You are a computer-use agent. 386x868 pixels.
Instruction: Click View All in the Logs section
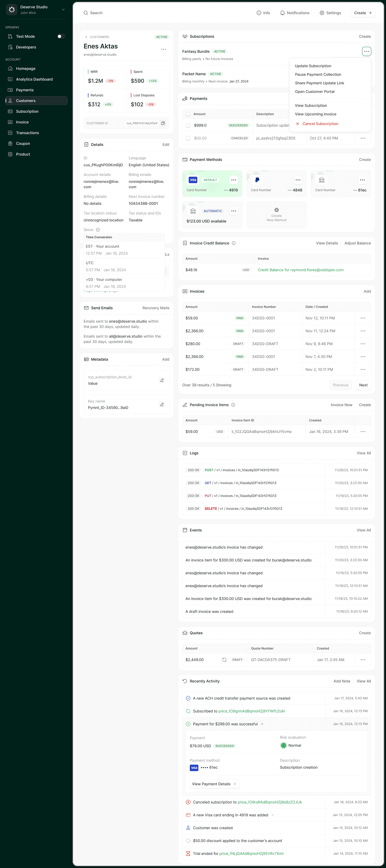pyautogui.click(x=363, y=453)
